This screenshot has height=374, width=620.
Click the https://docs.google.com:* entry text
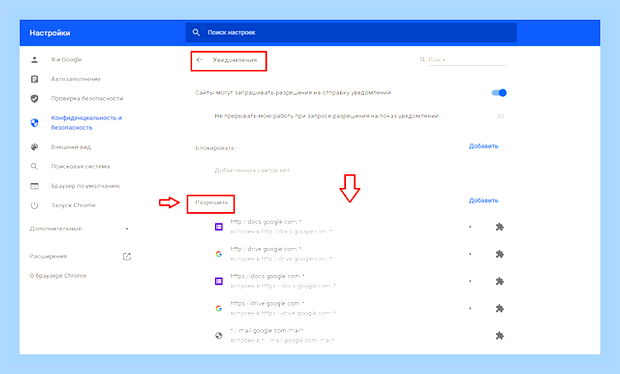[x=268, y=277]
